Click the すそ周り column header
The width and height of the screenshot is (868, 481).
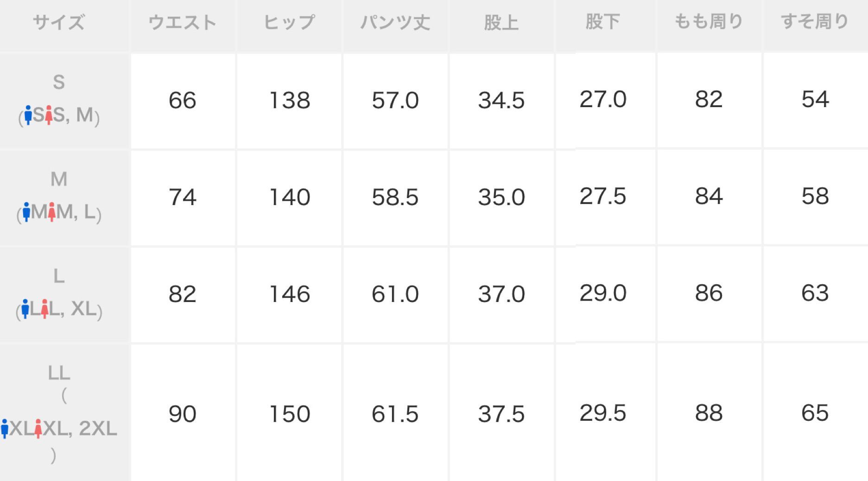(x=815, y=21)
